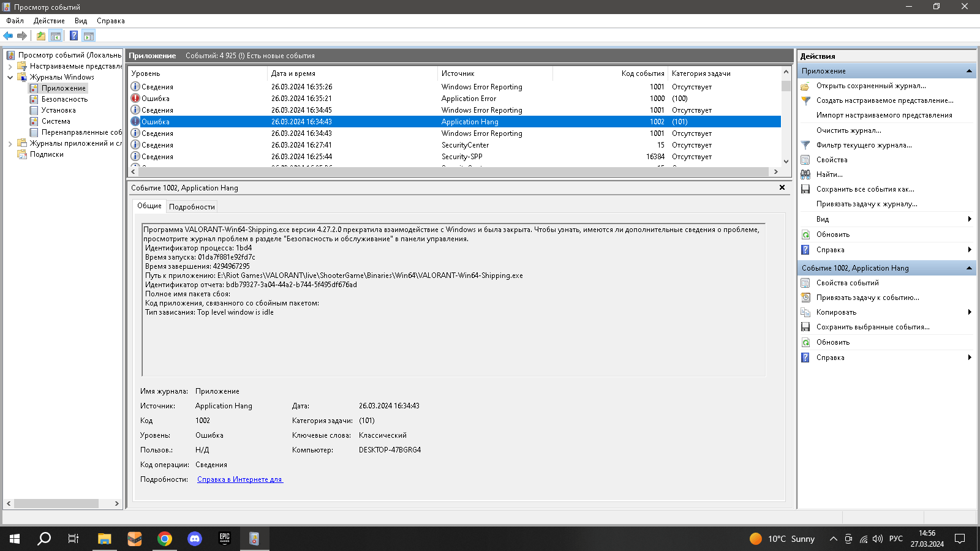Select the 'Безопасность' log
Screen dimensions: 980x551
(64, 99)
